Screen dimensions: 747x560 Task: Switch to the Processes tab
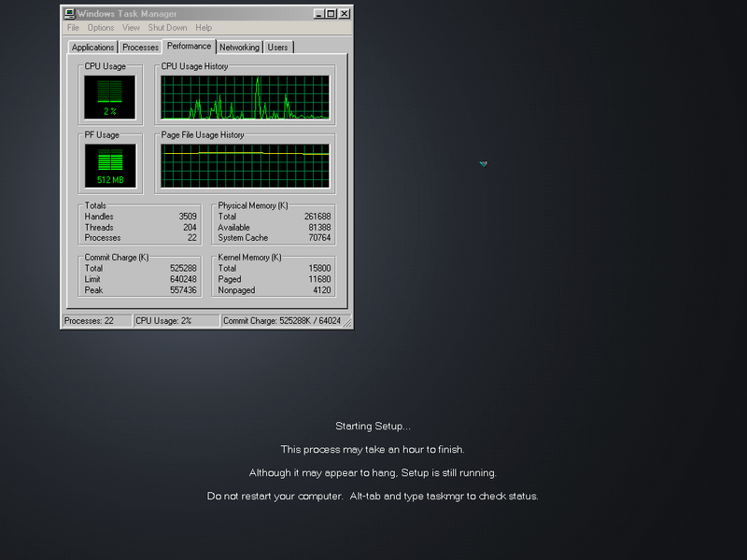click(140, 48)
